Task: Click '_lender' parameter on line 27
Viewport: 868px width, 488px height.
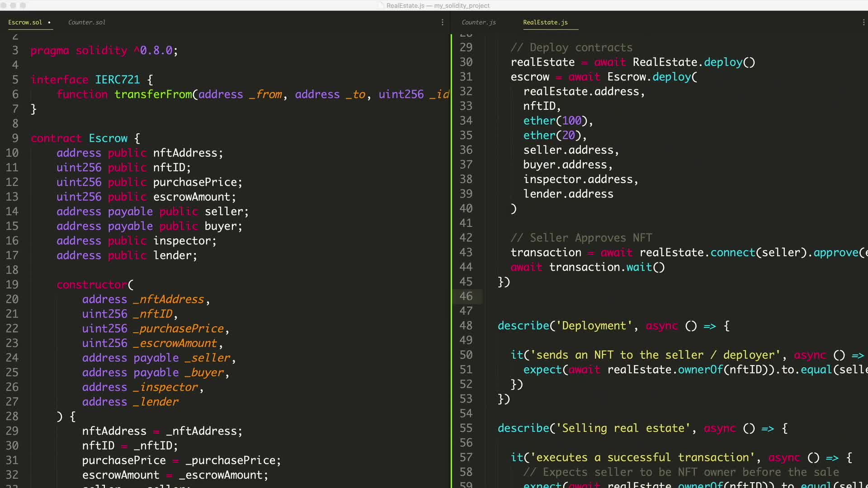Action: pyautogui.click(x=156, y=402)
